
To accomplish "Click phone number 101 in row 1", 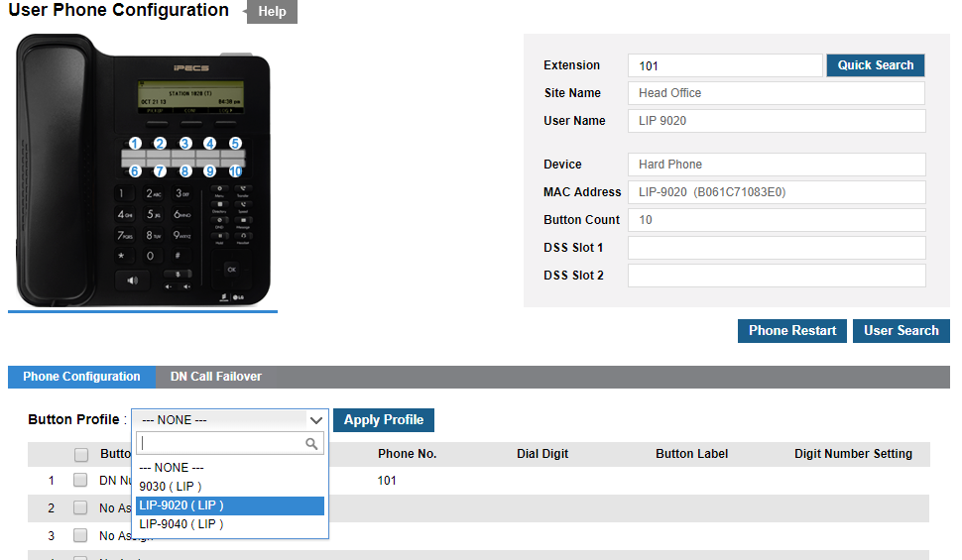I will tap(387, 481).
